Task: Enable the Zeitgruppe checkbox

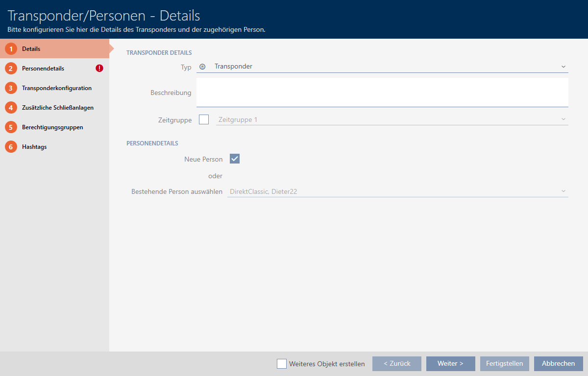Action: click(204, 119)
